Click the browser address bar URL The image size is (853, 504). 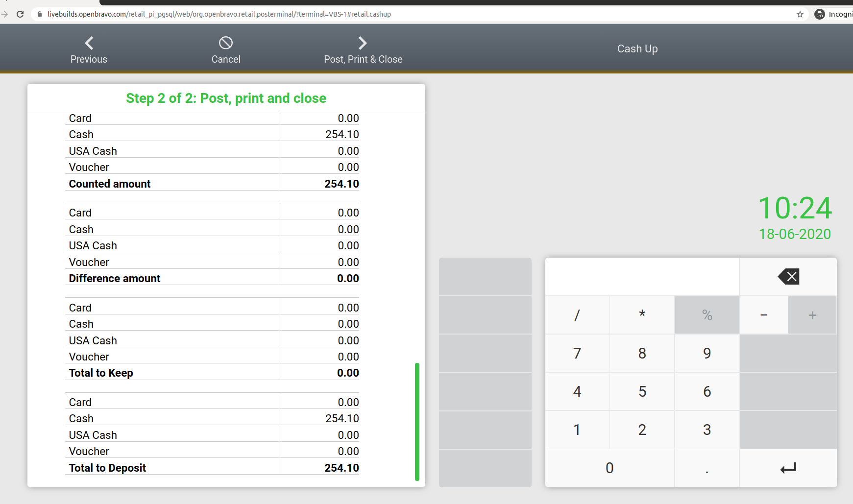tap(219, 14)
